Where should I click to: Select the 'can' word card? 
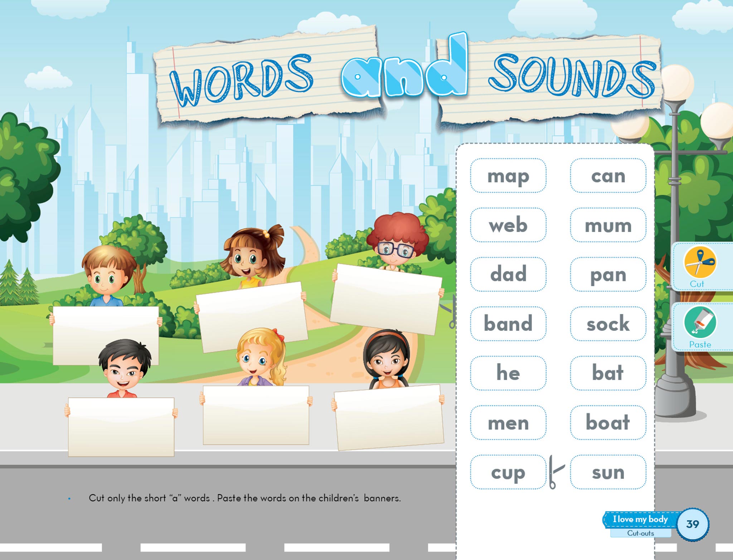tap(608, 176)
